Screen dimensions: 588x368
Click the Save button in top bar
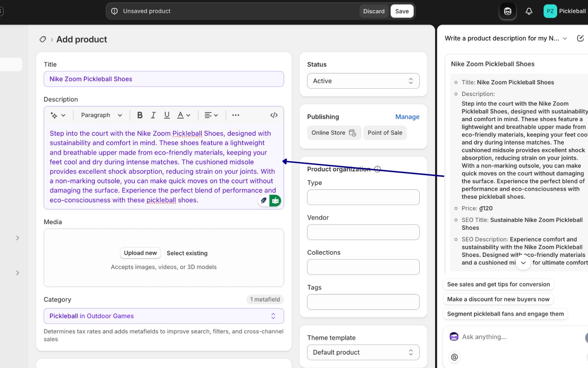click(402, 11)
